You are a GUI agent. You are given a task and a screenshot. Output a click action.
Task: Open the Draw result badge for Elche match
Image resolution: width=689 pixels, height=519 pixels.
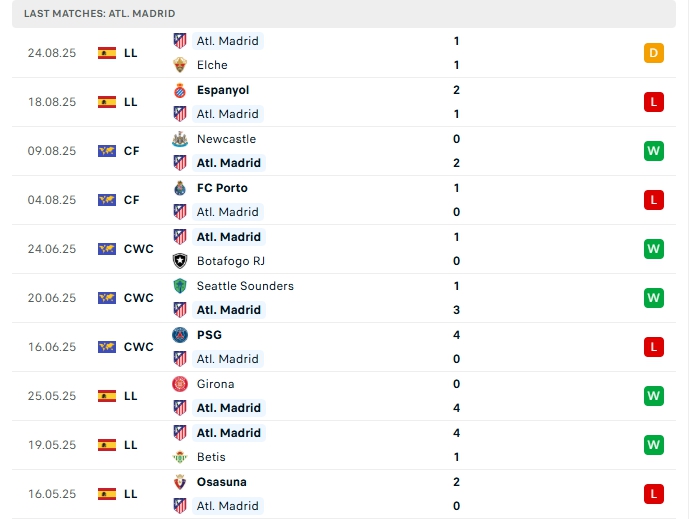tap(654, 53)
